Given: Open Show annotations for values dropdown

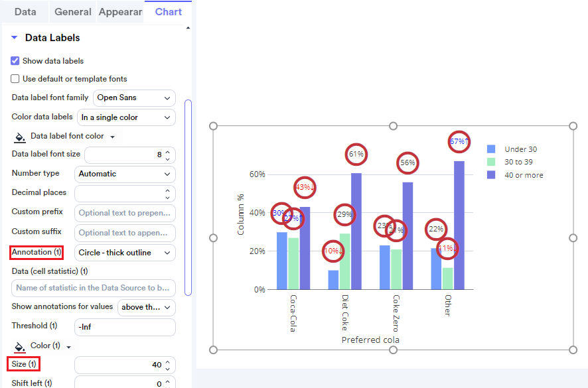Looking at the screenshot, I should pyautogui.click(x=147, y=307).
